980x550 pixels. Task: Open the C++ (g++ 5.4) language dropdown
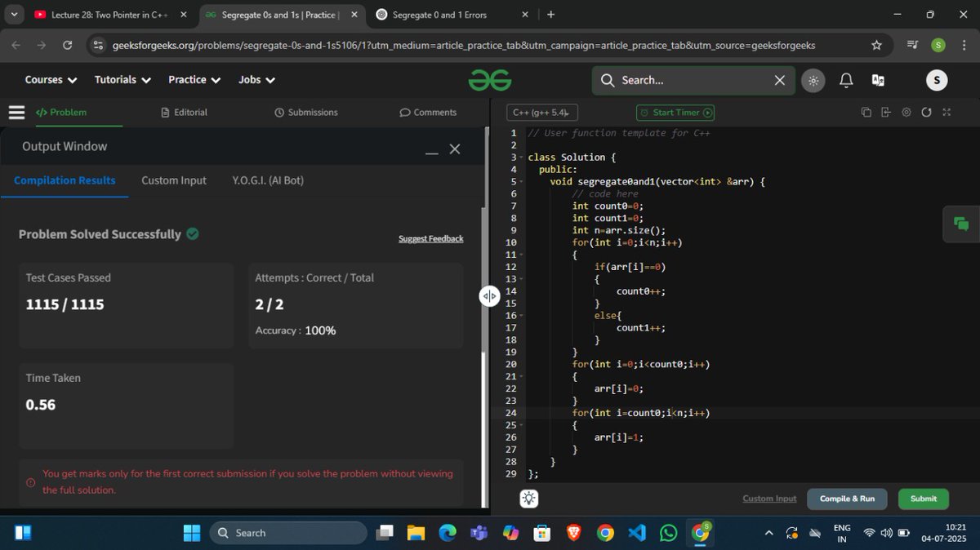pos(542,113)
